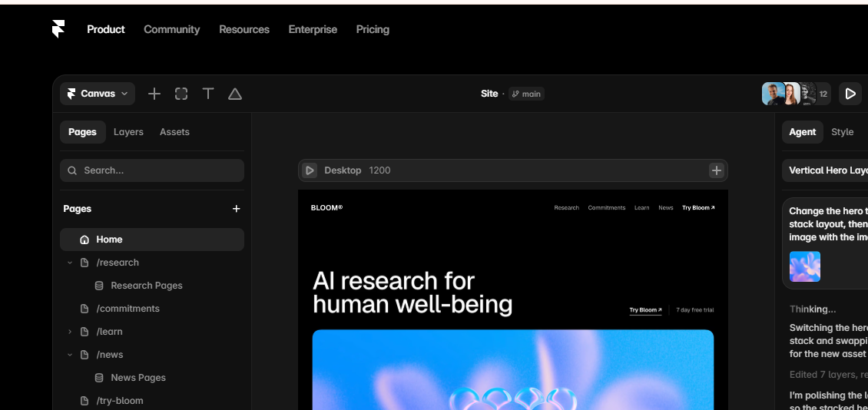Select the /learn page
Image resolution: width=868 pixels, height=410 pixels.
pos(110,332)
